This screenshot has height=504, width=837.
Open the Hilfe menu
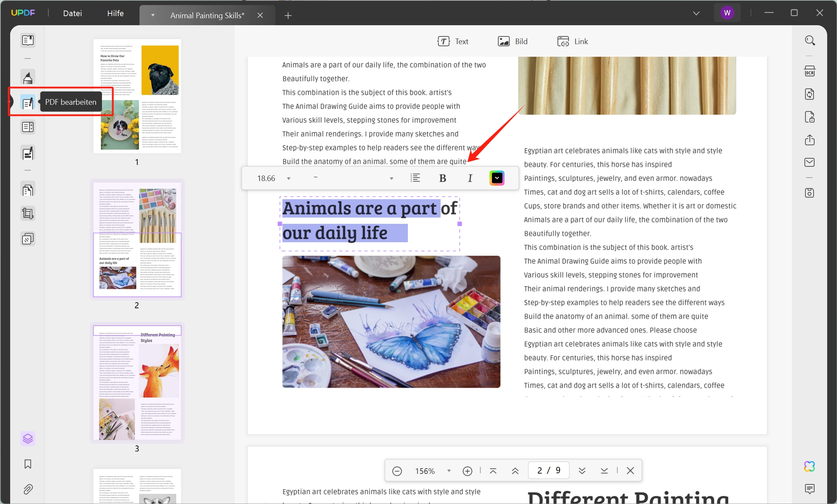(x=116, y=13)
